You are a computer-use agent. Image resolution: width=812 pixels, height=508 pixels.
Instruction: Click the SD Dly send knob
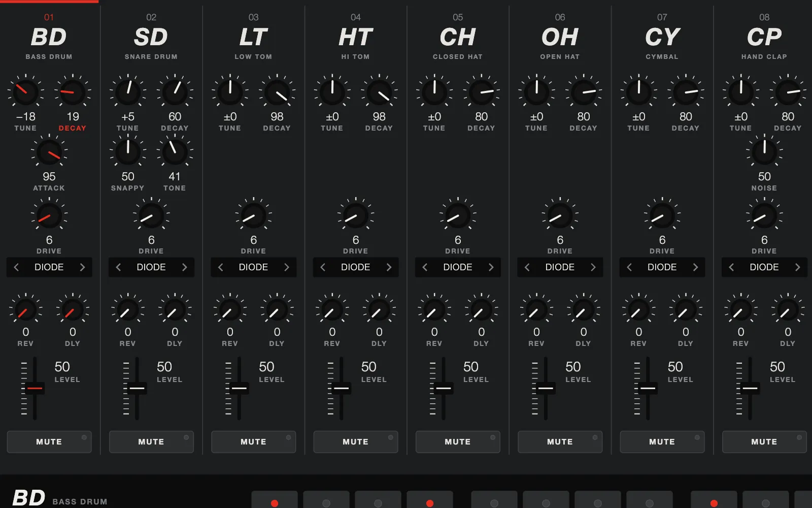(175, 309)
